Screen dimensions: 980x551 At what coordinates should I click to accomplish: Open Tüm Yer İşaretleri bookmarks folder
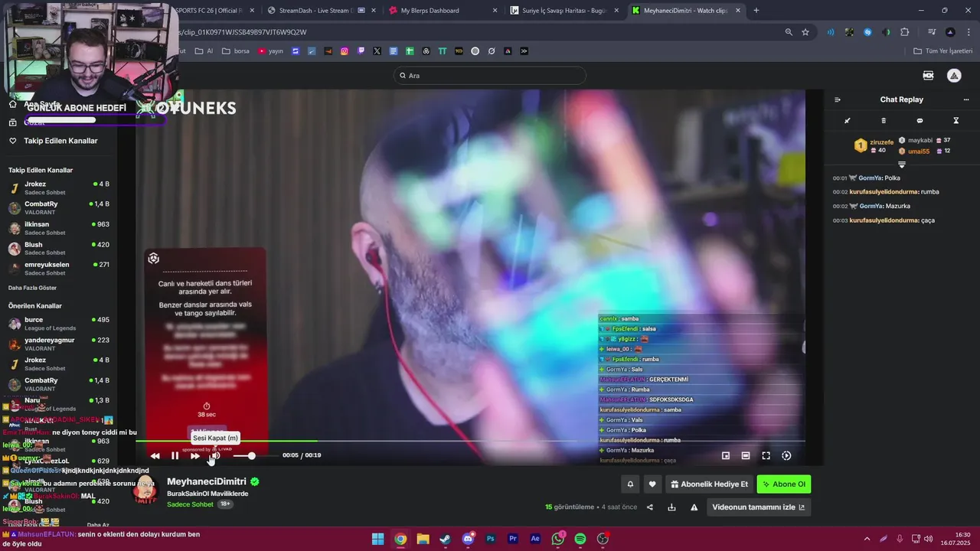942,51
